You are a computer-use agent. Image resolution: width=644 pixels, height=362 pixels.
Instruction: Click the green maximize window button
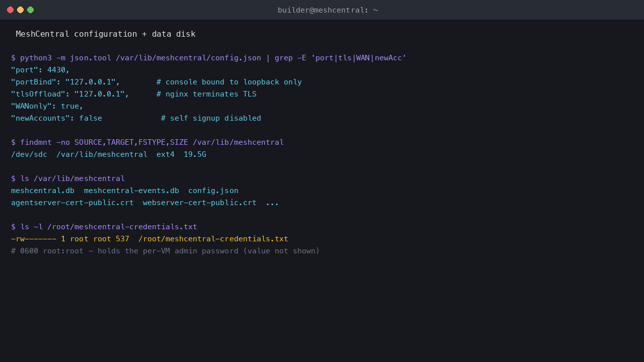[30, 10]
